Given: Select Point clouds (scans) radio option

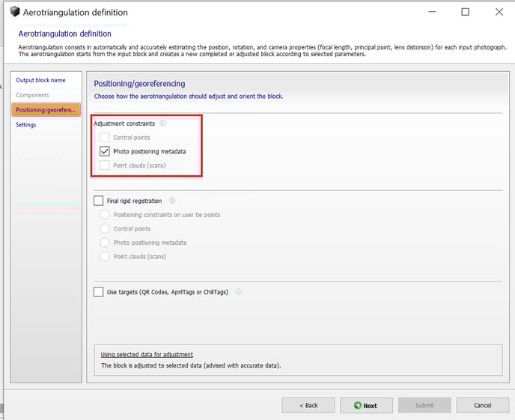Looking at the screenshot, I should click(x=105, y=257).
